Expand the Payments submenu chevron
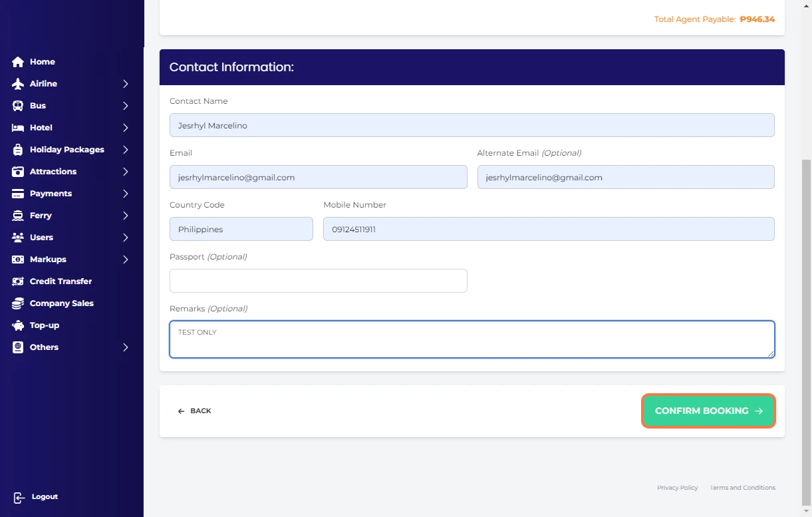Viewport: 812px width, 517px height. click(x=125, y=194)
